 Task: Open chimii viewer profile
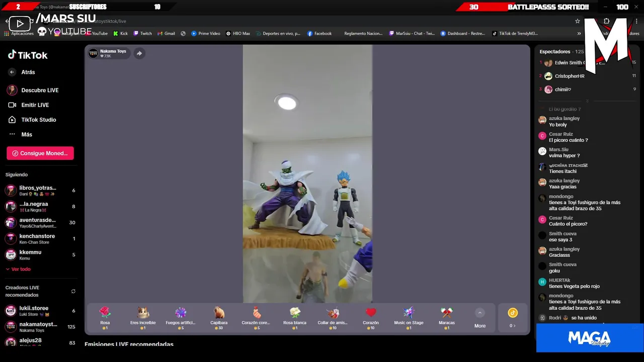(x=588, y=89)
